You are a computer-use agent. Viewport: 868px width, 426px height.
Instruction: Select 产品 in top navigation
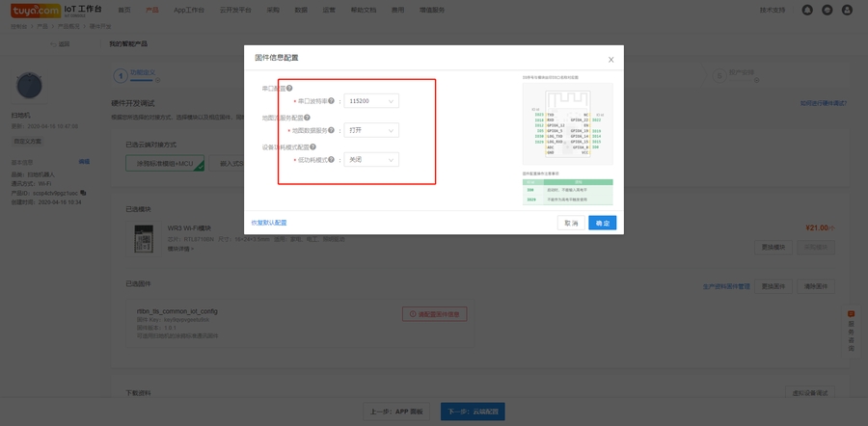[152, 11]
